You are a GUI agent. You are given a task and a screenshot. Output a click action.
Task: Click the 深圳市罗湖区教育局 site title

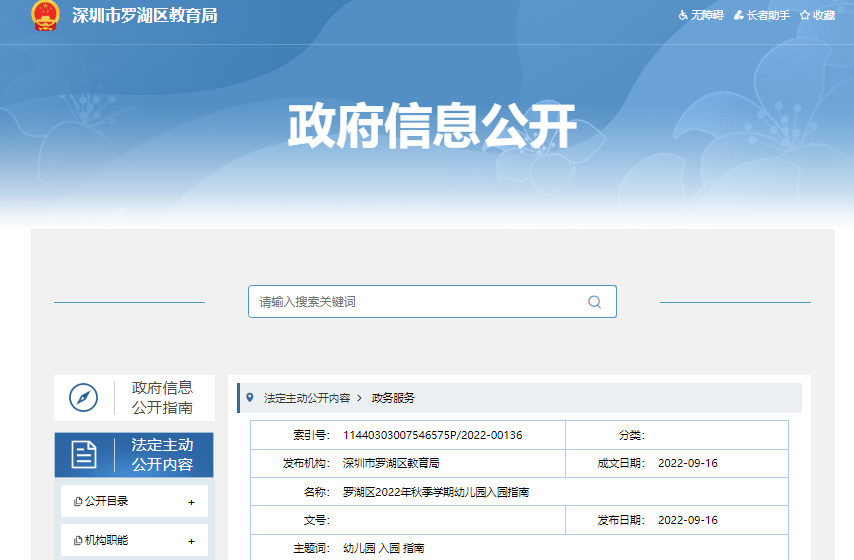click(x=145, y=16)
